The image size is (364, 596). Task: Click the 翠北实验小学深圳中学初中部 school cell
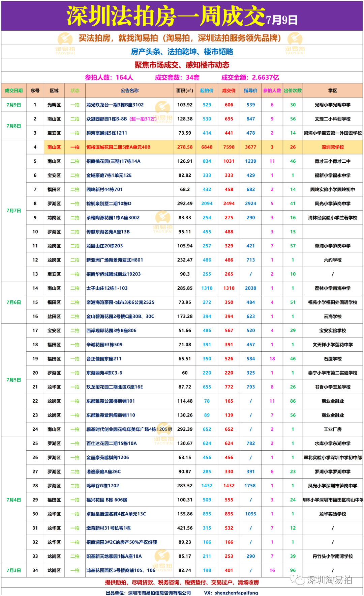point(333,458)
